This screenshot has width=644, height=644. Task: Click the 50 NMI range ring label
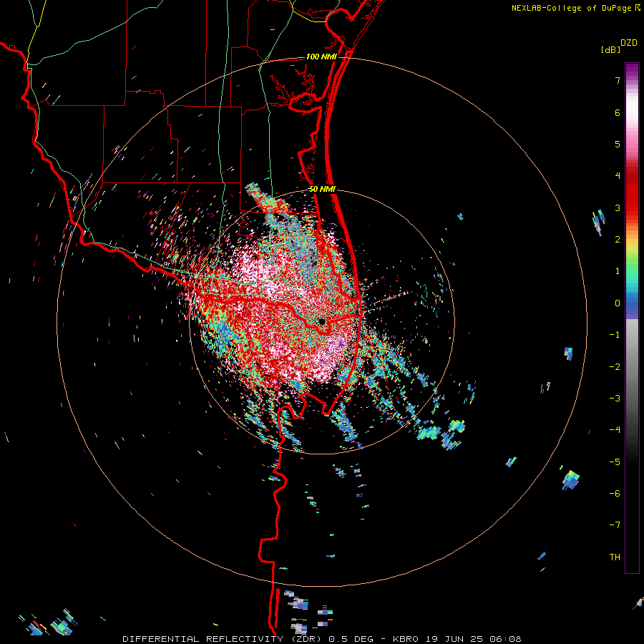321,189
